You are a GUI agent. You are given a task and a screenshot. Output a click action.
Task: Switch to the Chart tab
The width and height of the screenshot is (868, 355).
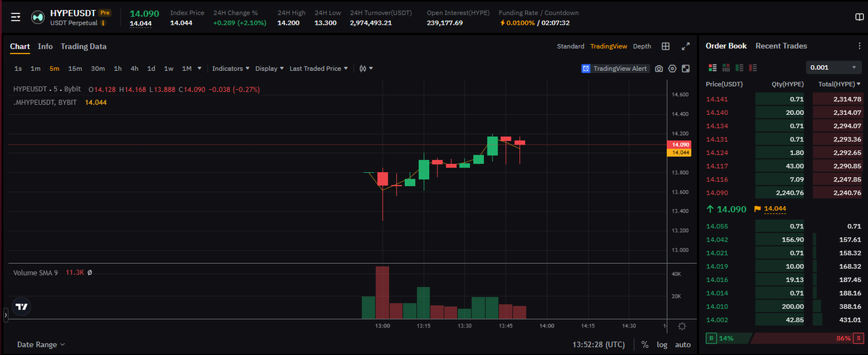pos(20,46)
